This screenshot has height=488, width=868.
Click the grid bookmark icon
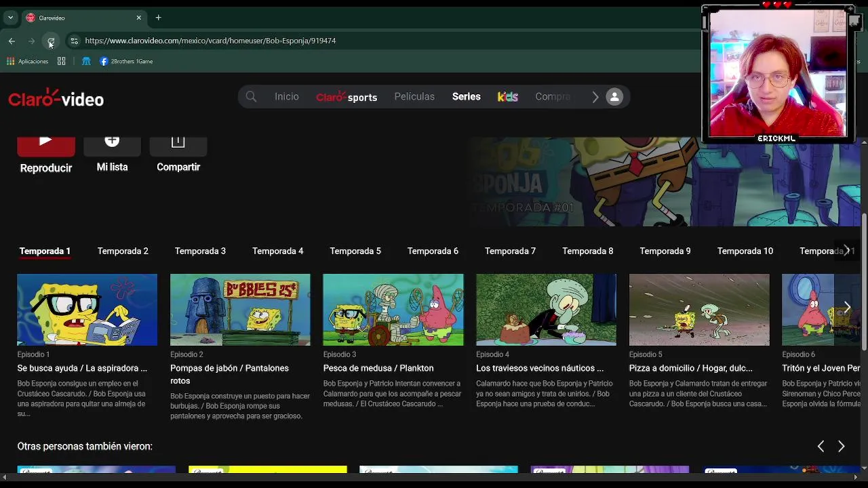[x=61, y=61]
